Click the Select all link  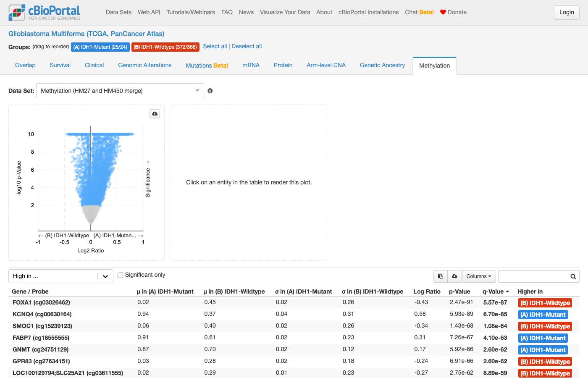click(215, 46)
